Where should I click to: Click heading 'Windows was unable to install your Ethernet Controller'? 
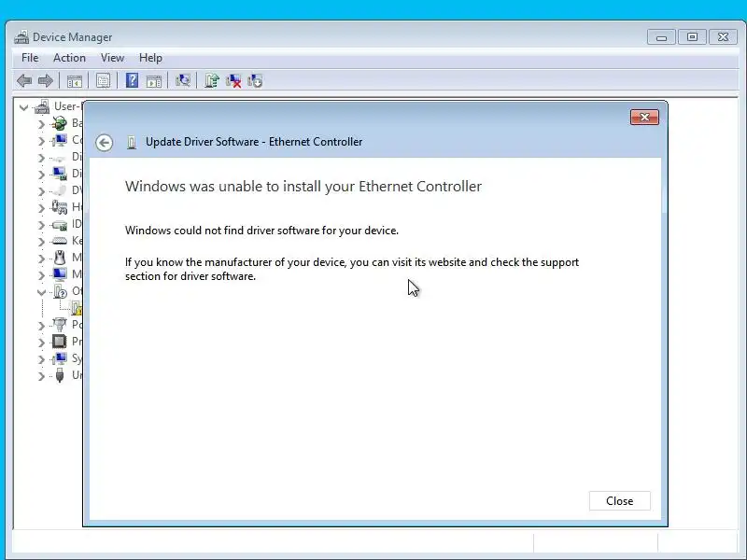pyautogui.click(x=303, y=186)
